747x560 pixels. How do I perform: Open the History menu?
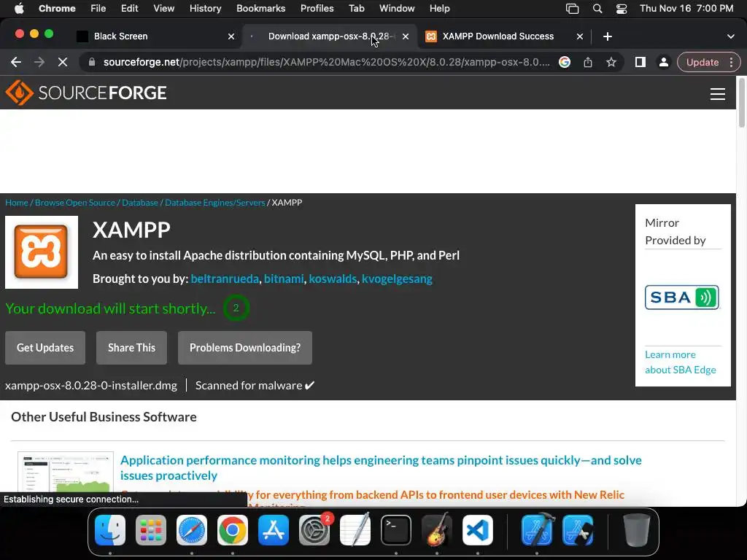(x=205, y=9)
